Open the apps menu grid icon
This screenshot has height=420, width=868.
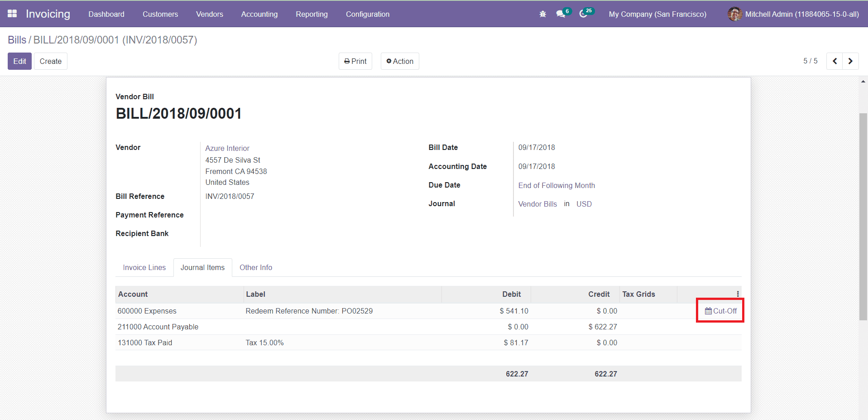tap(12, 14)
